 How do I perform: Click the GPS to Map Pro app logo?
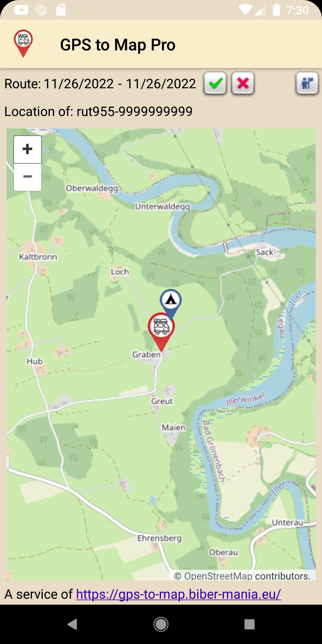click(x=23, y=44)
